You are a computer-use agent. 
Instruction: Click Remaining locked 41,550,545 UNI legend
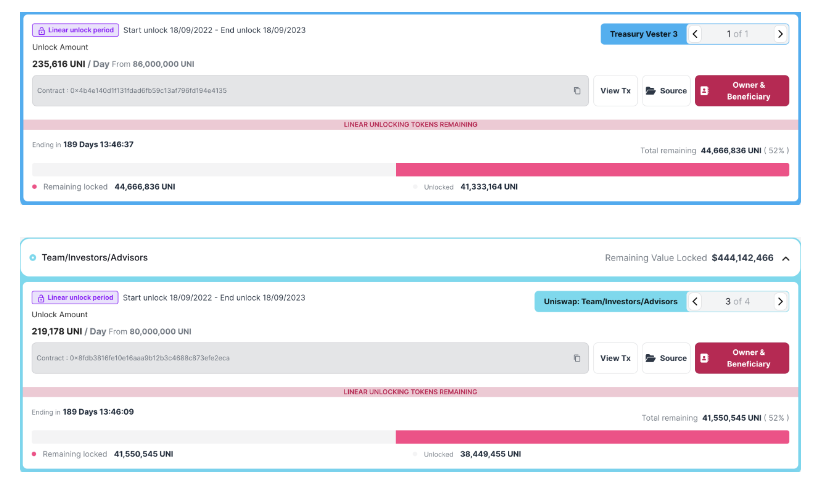[x=103, y=454]
